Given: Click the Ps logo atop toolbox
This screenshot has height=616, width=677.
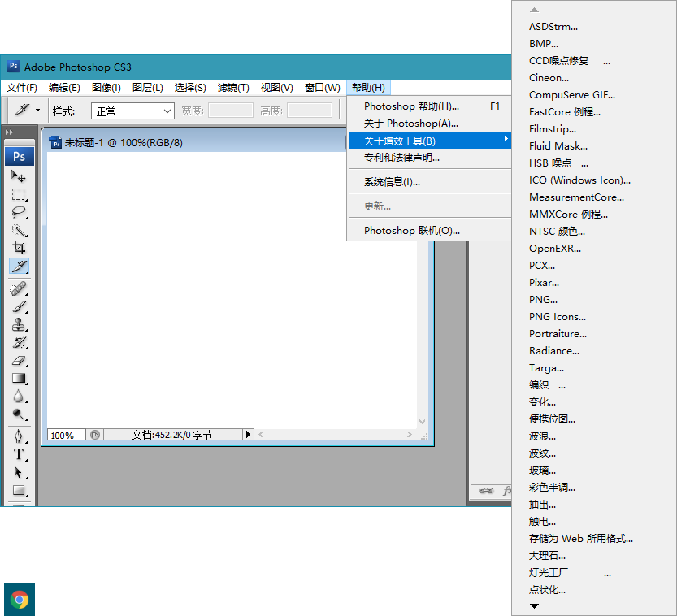Looking at the screenshot, I should click(x=19, y=156).
